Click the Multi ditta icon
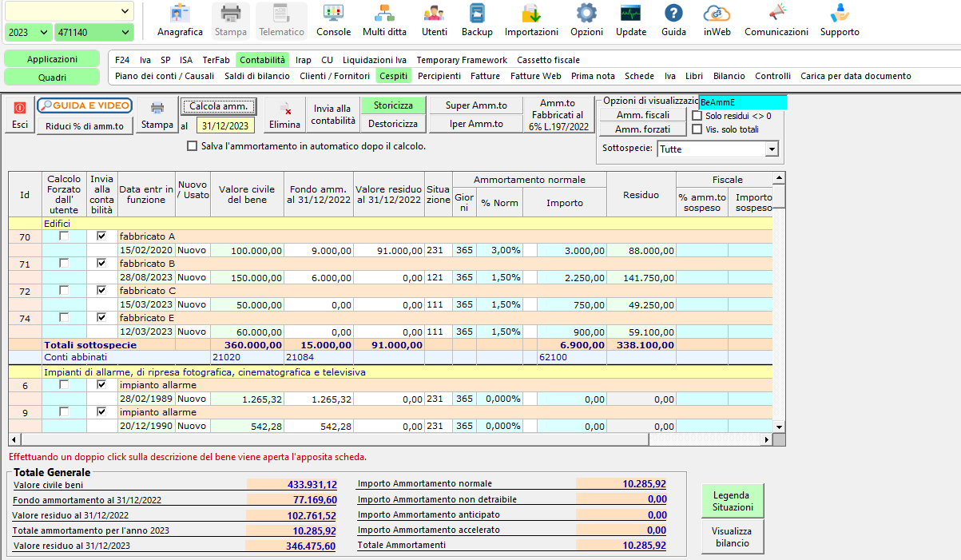 (384, 21)
